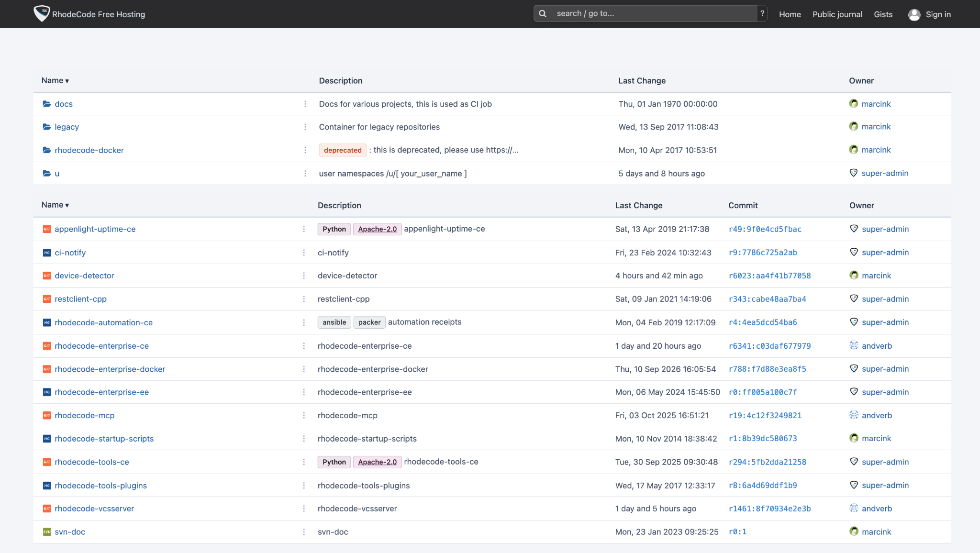Click super-admin shield icon in u row
This screenshot has height=553, width=980.
[854, 173]
